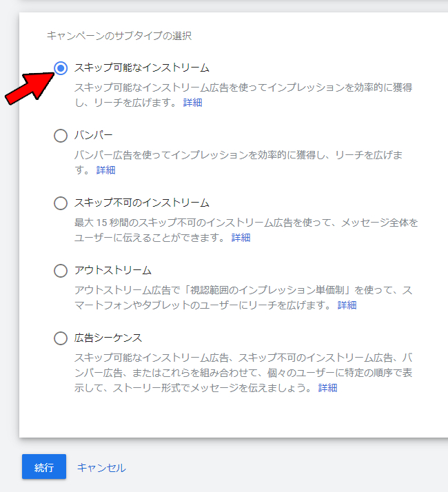The image size is (448, 492).
Task: Click the スキップ不可のインストリーム option label
Action: tap(141, 203)
